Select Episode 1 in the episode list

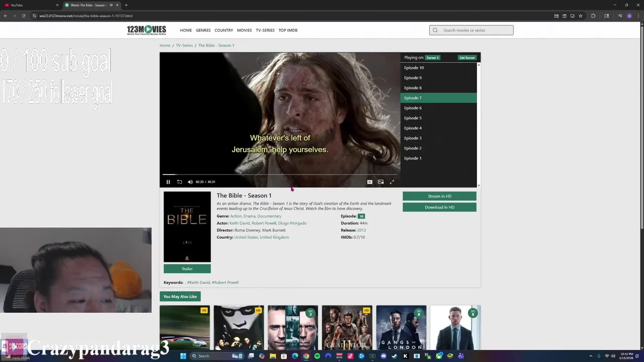click(438, 158)
